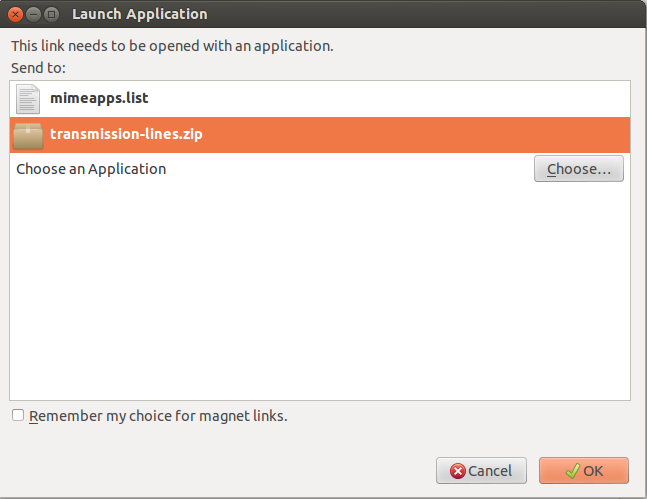Click the 'Remember my choice for magnet links' label
The height and width of the screenshot is (499, 647).
click(158, 416)
